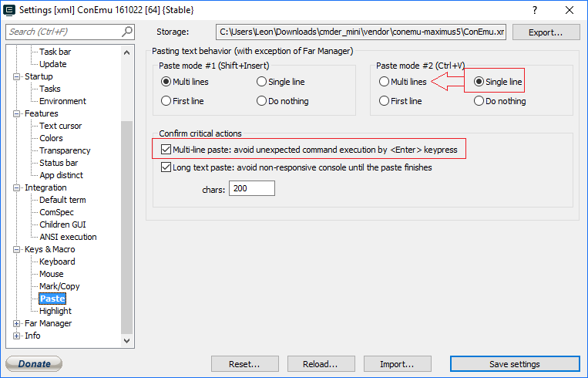
Task: Select the Startup tree label
Action: 39,76
